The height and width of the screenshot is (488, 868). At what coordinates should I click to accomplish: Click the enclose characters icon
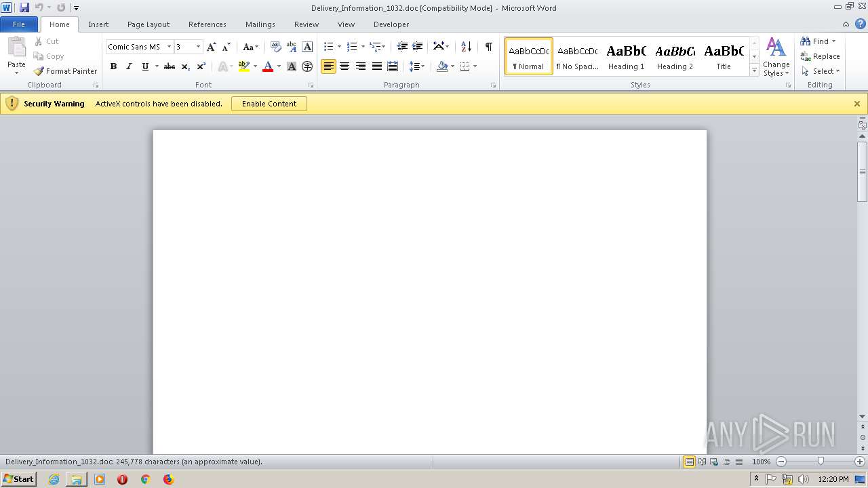coord(307,66)
